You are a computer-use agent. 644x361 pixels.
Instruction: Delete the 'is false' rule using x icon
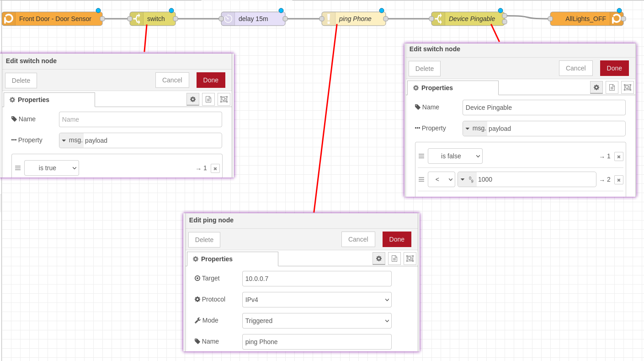coord(618,156)
